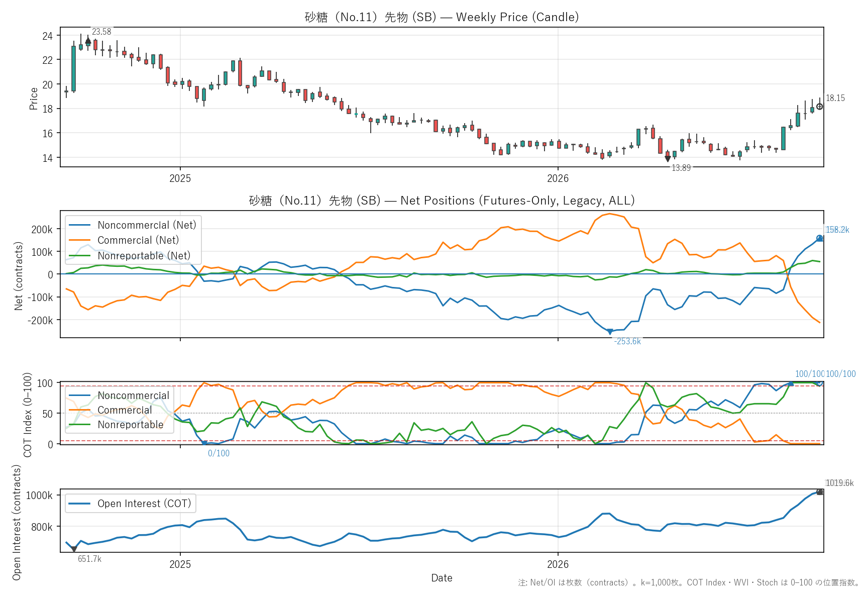Viewport: 868px width, 593px height.
Task: Select Commercial (Net) legend entry
Action: tap(124, 240)
